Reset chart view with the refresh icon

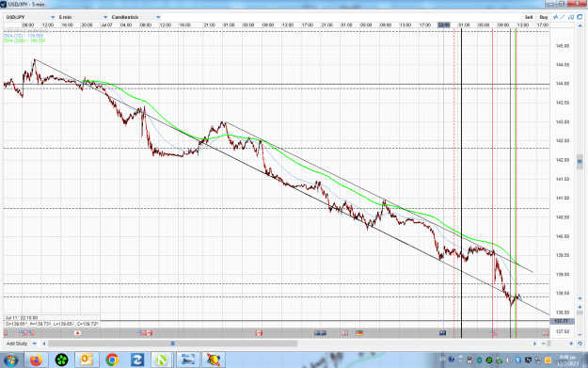tap(580, 344)
